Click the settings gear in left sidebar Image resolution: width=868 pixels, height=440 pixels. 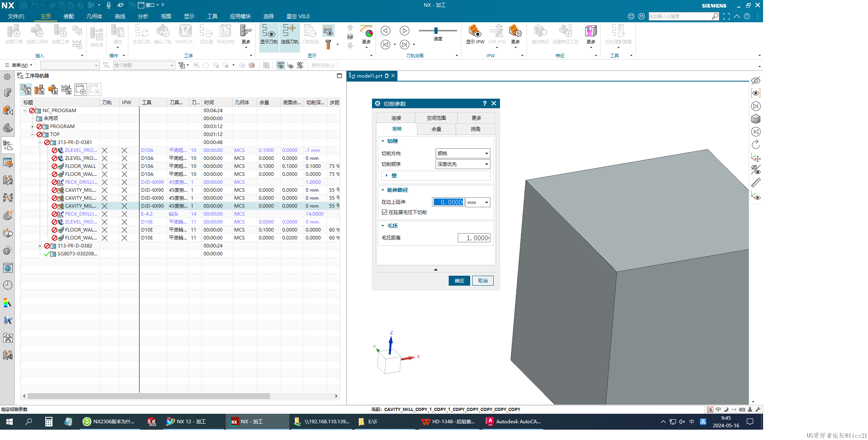coord(7,77)
